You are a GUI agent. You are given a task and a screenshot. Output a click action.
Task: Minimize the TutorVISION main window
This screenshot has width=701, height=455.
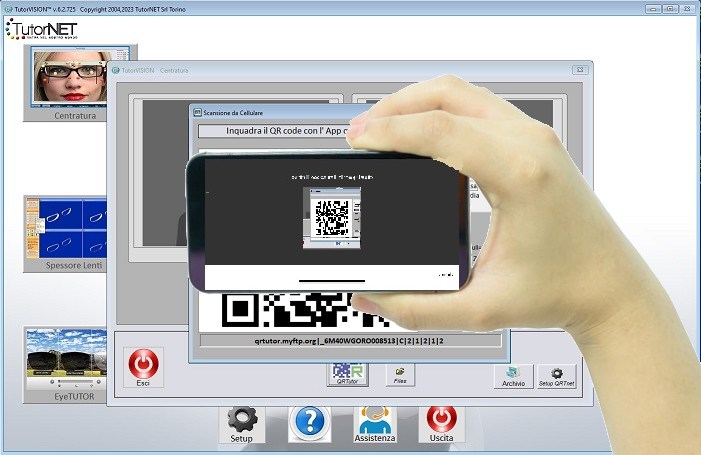click(653, 8)
